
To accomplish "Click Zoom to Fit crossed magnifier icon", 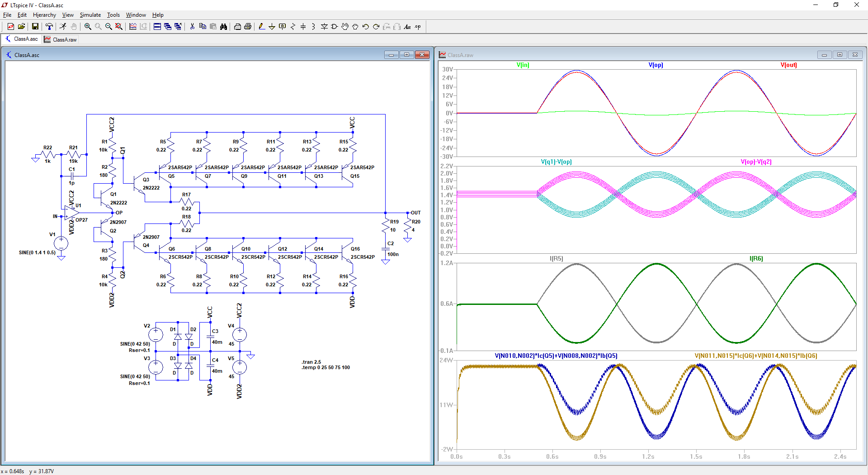I will [x=119, y=27].
